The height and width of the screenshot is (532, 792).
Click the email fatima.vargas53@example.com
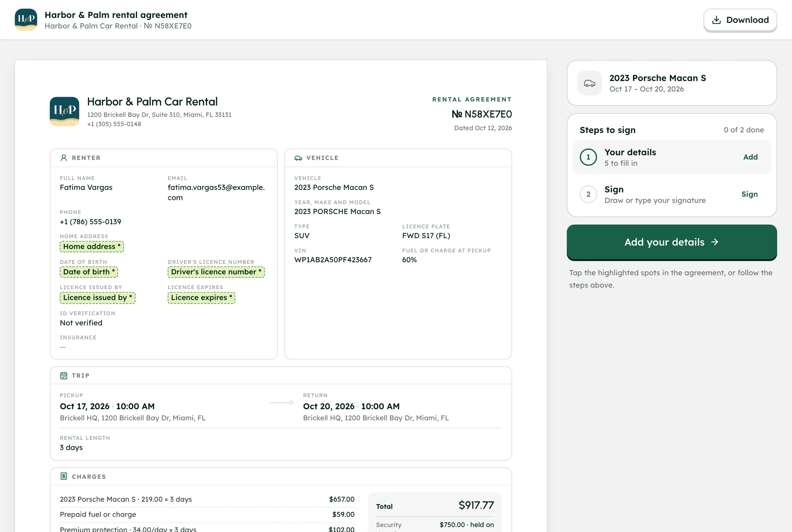(216, 193)
